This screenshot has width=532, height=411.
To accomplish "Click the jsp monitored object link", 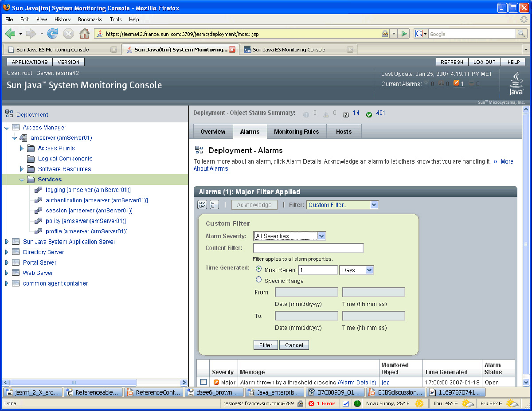I will 386,382.
